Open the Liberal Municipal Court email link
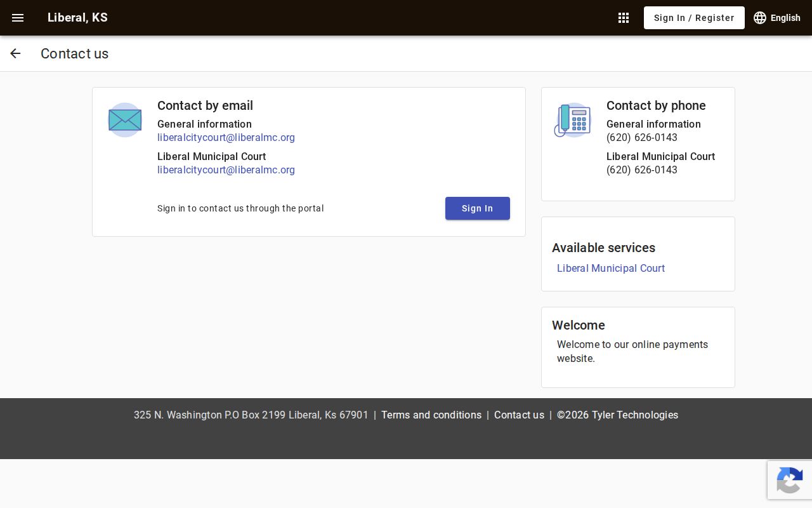This screenshot has width=812, height=508. coord(226,170)
